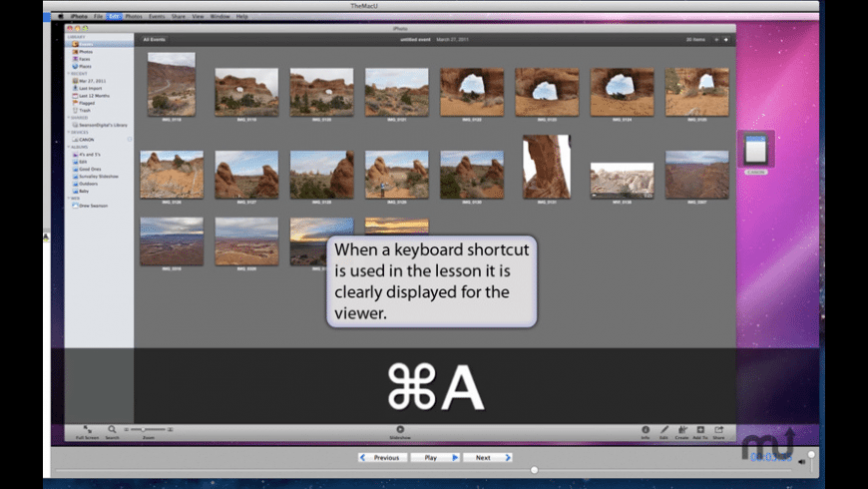This screenshot has height=489, width=868.
Task: Open Faces in the Library sidebar
Action: coord(85,59)
